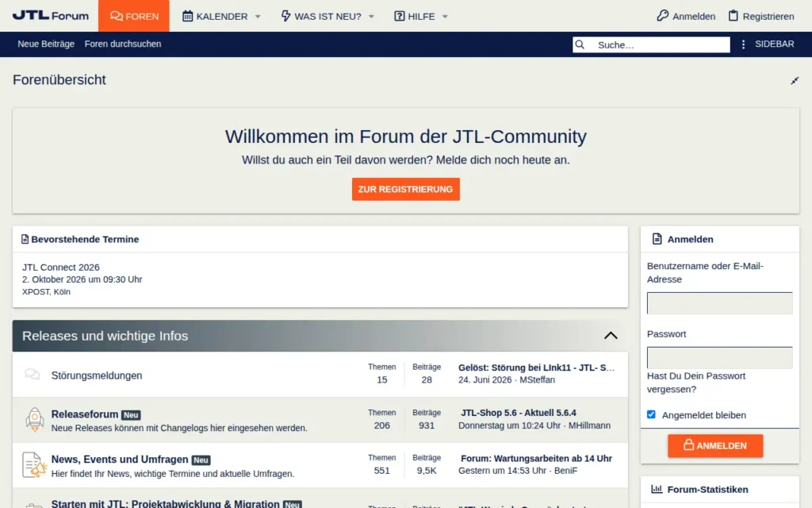Click the Zur Registrierung button
The width and height of the screenshot is (812, 508).
405,189
